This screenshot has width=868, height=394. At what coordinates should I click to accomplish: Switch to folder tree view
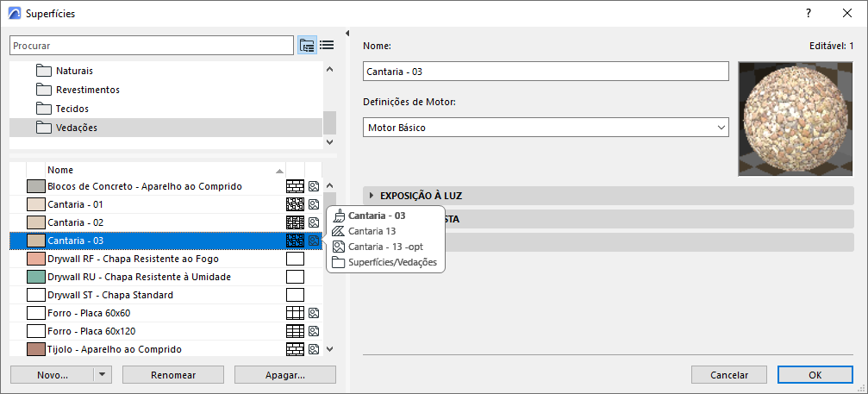pyautogui.click(x=307, y=46)
